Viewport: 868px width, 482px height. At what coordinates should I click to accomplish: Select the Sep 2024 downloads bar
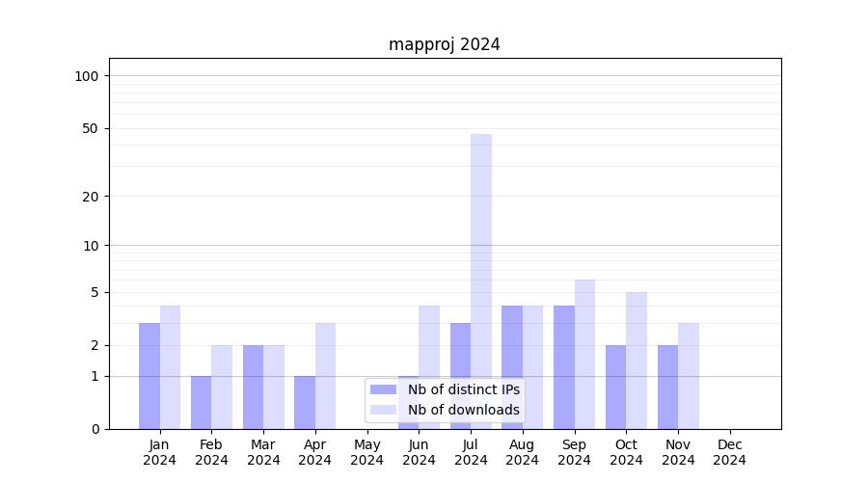pos(584,354)
